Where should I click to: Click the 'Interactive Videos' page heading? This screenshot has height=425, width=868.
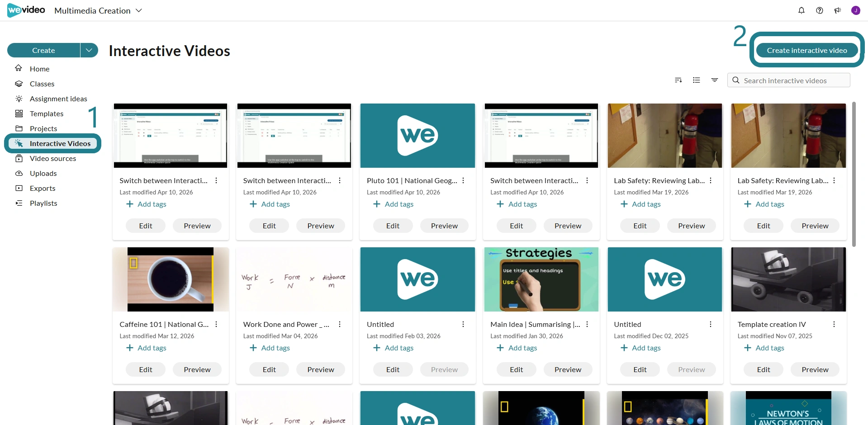click(x=170, y=51)
